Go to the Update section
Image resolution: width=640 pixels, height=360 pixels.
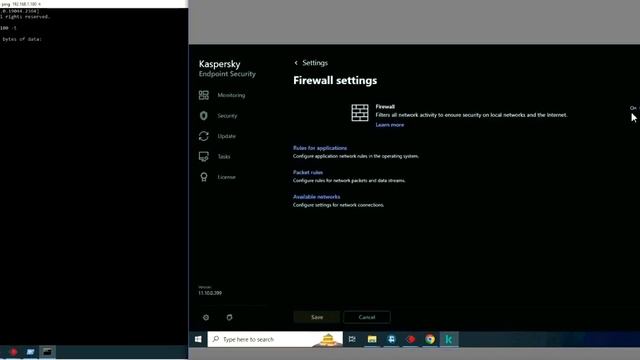[x=217, y=136]
